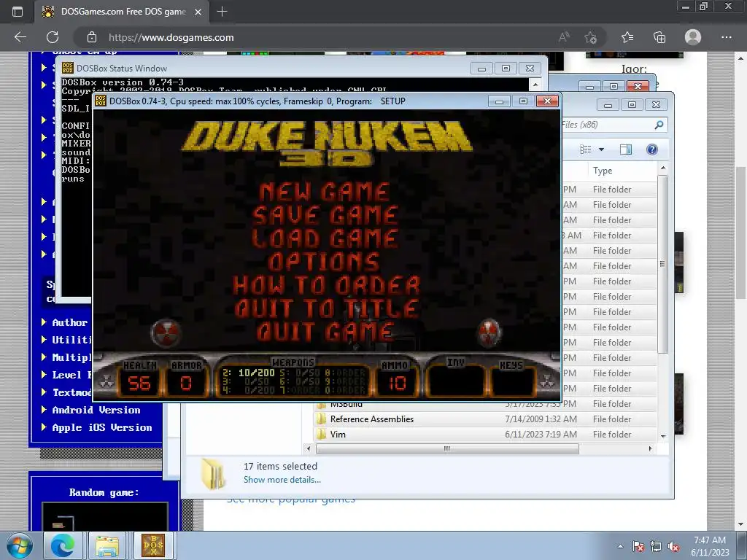Open muted volume tray icon
This screenshot has height=560, width=747.
[x=673, y=546]
